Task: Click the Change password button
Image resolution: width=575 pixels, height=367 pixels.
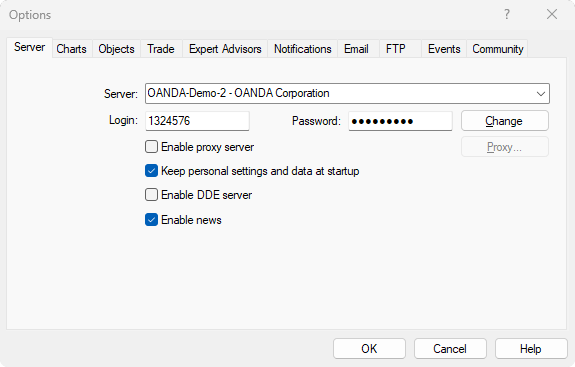Action: click(x=505, y=121)
